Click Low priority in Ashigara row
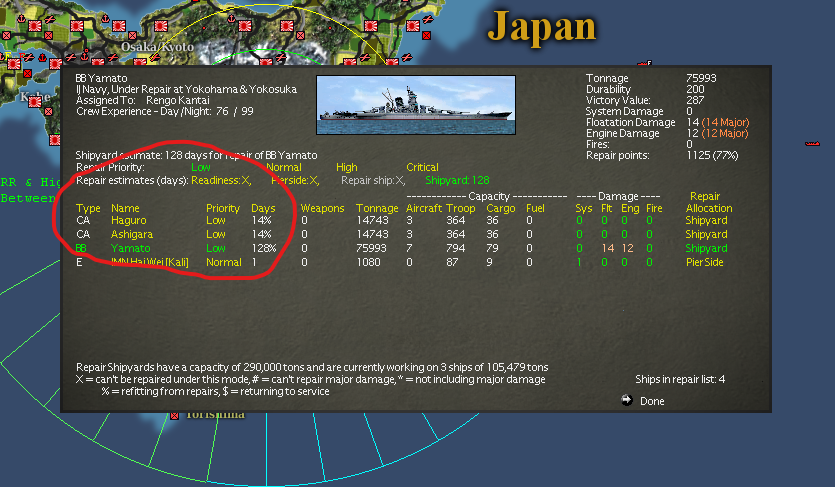 [x=216, y=234]
